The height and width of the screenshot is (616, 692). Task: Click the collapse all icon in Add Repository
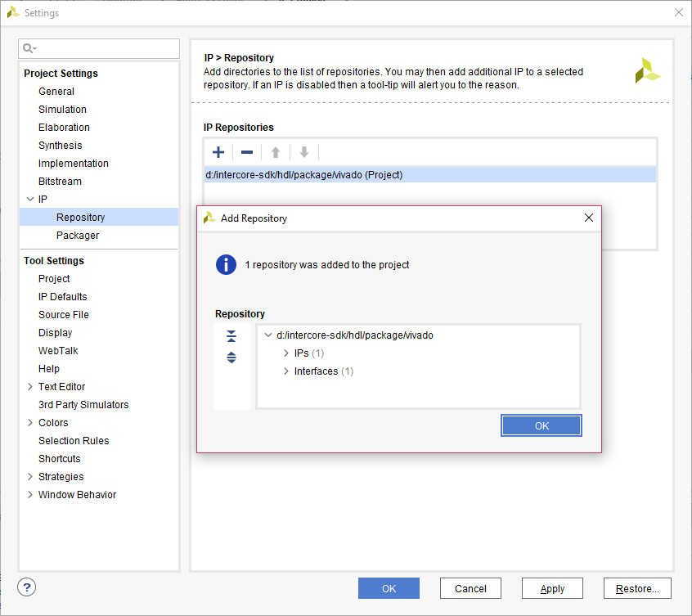tap(231, 336)
